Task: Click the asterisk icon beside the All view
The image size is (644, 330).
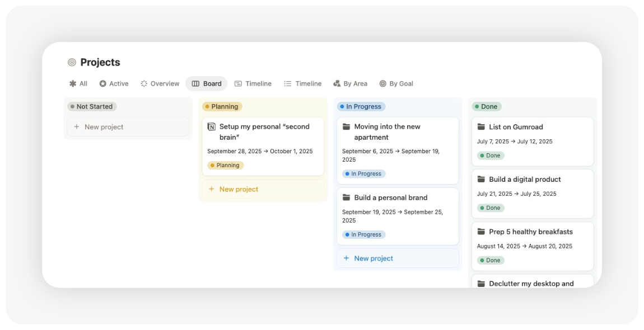Action: coord(73,83)
